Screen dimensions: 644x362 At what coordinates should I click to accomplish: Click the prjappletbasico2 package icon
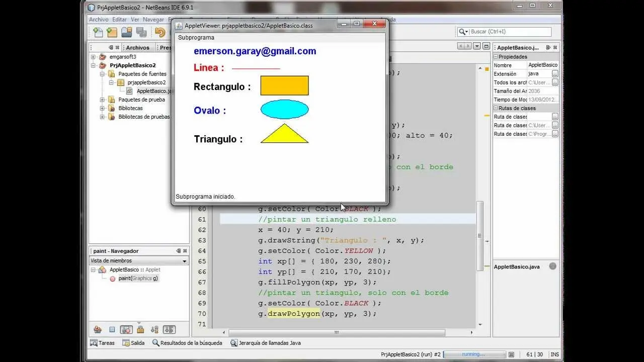(121, 82)
